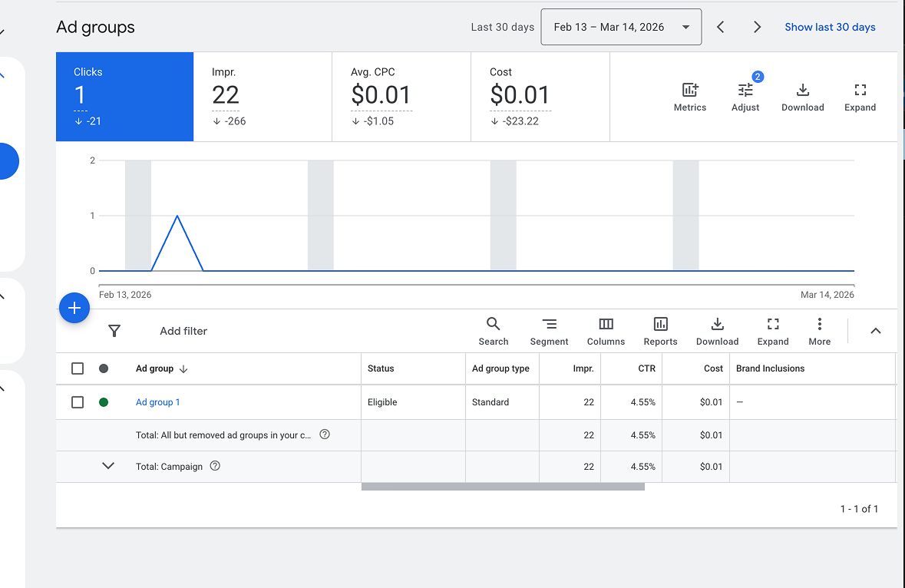
Task: Click the Show last 30 days link
Action: point(830,27)
